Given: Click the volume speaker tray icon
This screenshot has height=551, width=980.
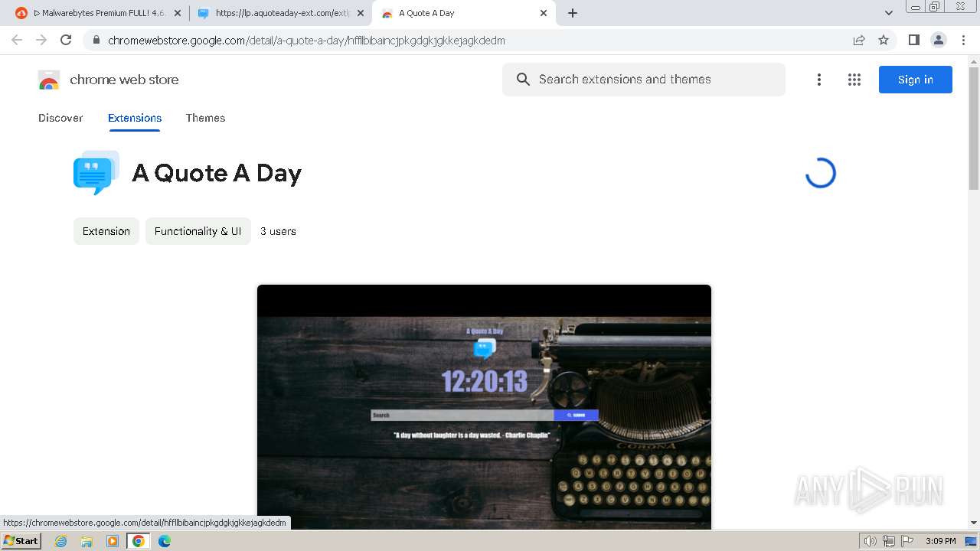Looking at the screenshot, I should [871, 541].
